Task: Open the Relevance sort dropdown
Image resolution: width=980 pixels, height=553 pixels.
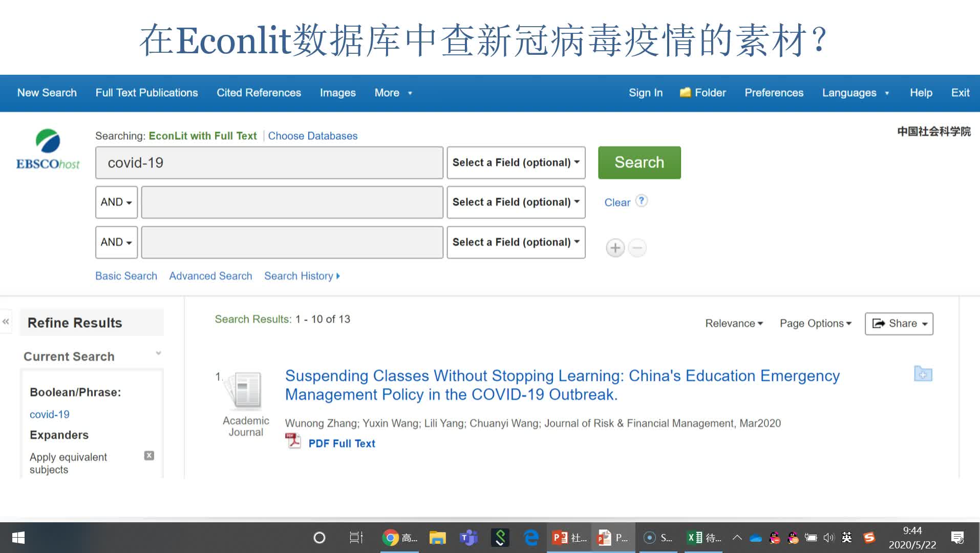Action: (734, 323)
